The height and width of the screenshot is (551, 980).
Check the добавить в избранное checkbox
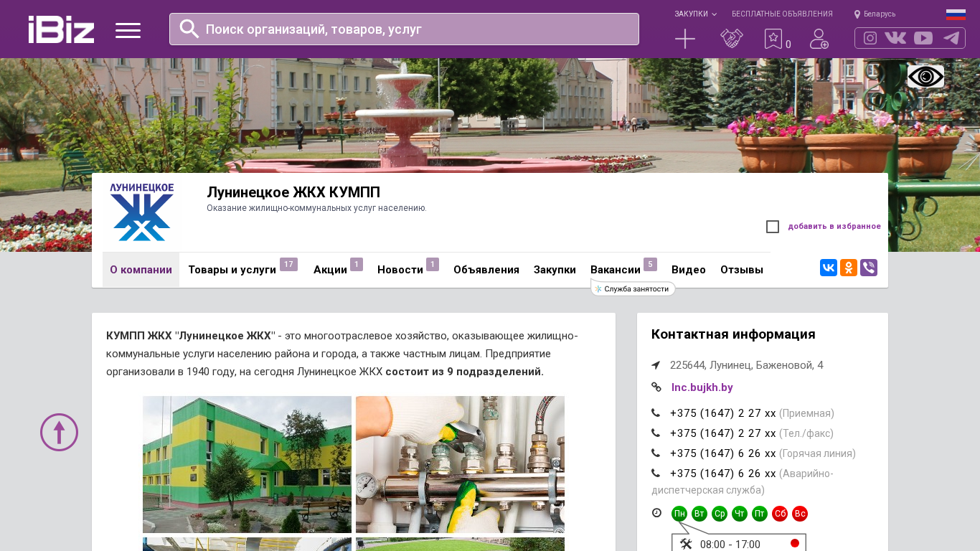tap(773, 227)
